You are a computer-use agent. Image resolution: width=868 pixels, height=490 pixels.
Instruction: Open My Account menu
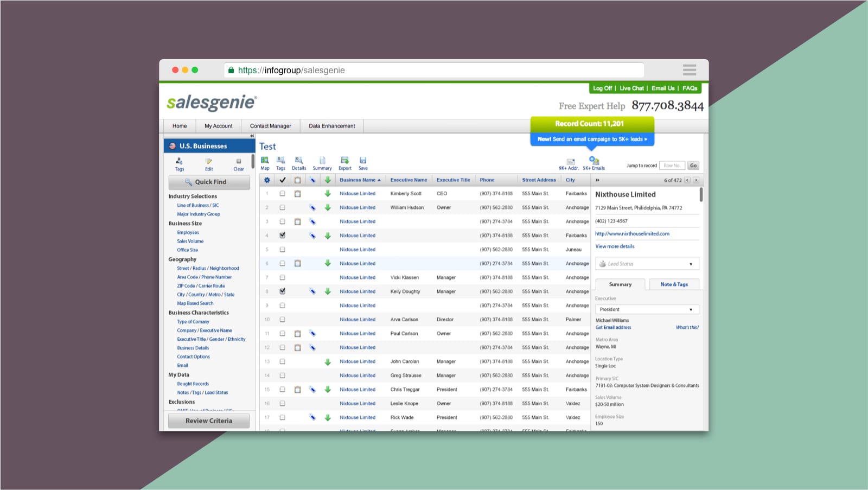click(219, 126)
